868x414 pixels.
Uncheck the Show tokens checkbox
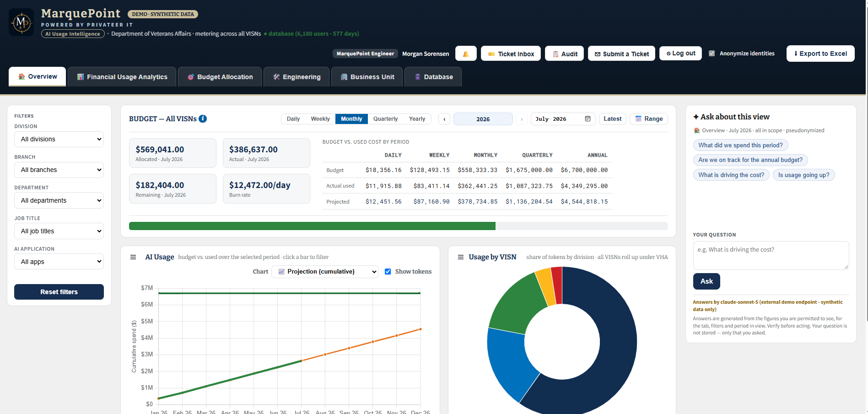pos(388,272)
